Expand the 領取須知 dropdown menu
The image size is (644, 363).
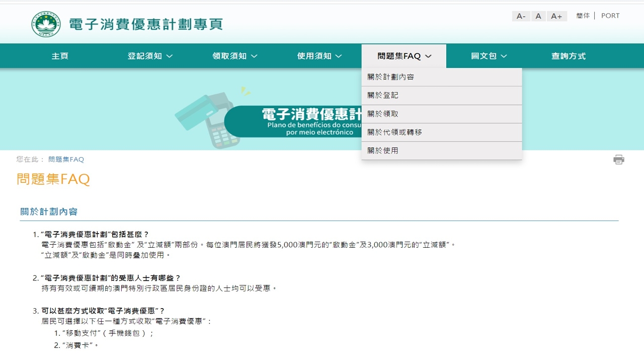[x=234, y=56]
